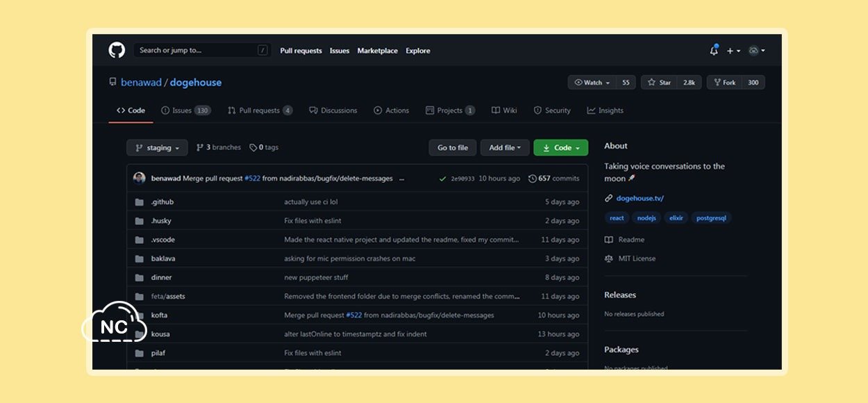Open pull request #522 link in latest commit
Viewport: 868px width, 403px height.
click(253, 179)
